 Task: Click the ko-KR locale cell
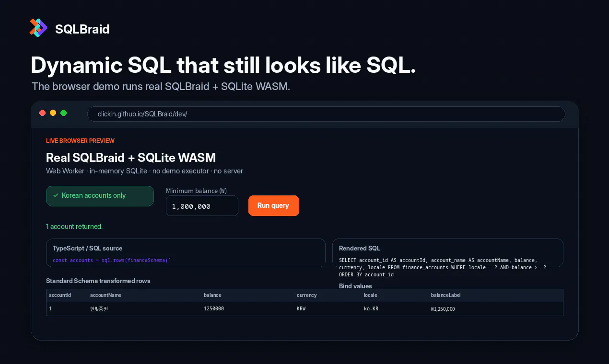coord(371,309)
